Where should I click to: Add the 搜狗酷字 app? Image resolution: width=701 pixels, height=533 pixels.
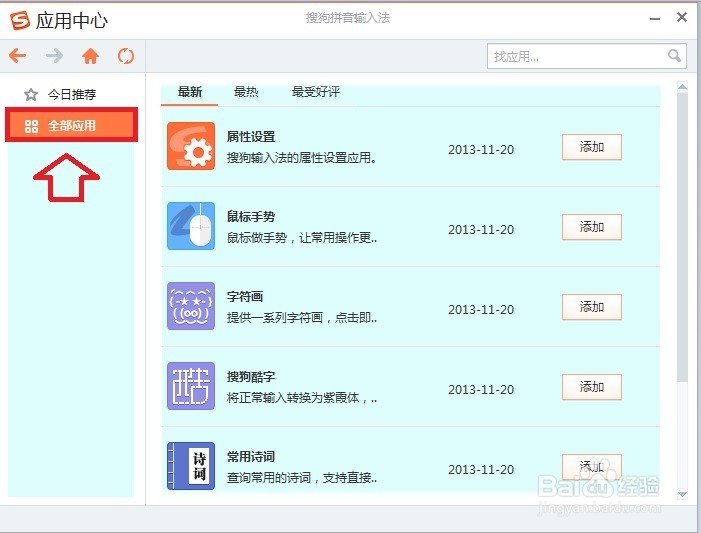click(x=591, y=387)
